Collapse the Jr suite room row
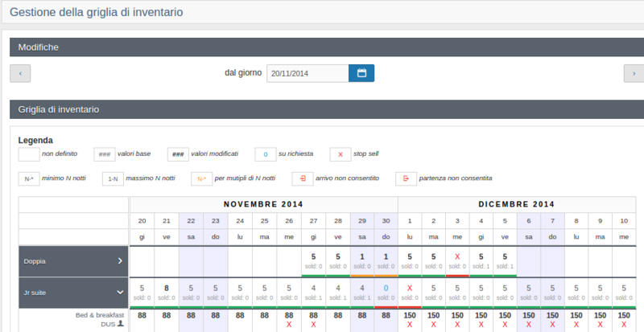This screenshot has height=332, width=644. coord(119,293)
